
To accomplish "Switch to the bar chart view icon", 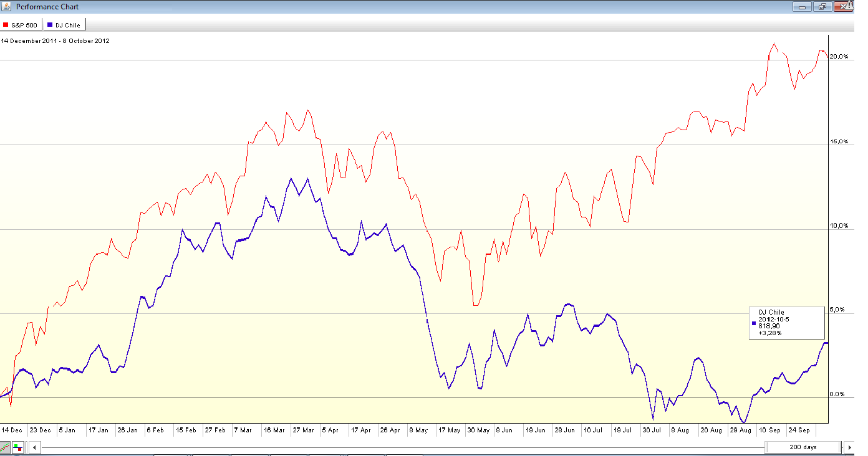I will (17, 447).
